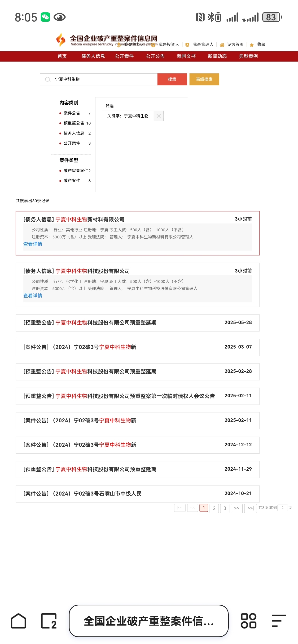Viewport: 298px width, 644px height.
Task: Open 宁夏中科生物科技股份有限公司 debtor result title
Action: (76, 271)
